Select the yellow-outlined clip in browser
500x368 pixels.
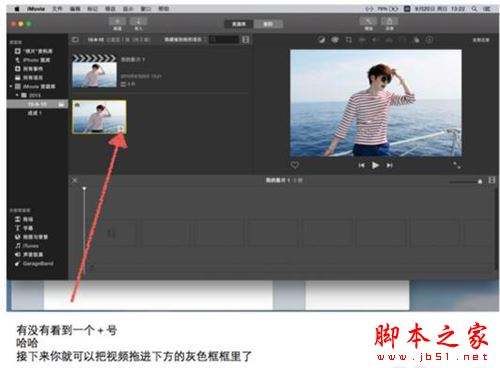tap(99, 117)
